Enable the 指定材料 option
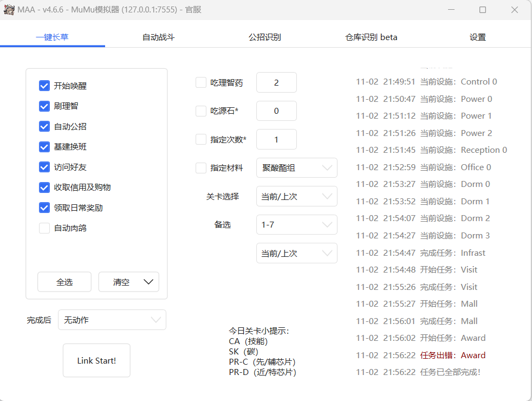532x401 pixels. coord(199,167)
